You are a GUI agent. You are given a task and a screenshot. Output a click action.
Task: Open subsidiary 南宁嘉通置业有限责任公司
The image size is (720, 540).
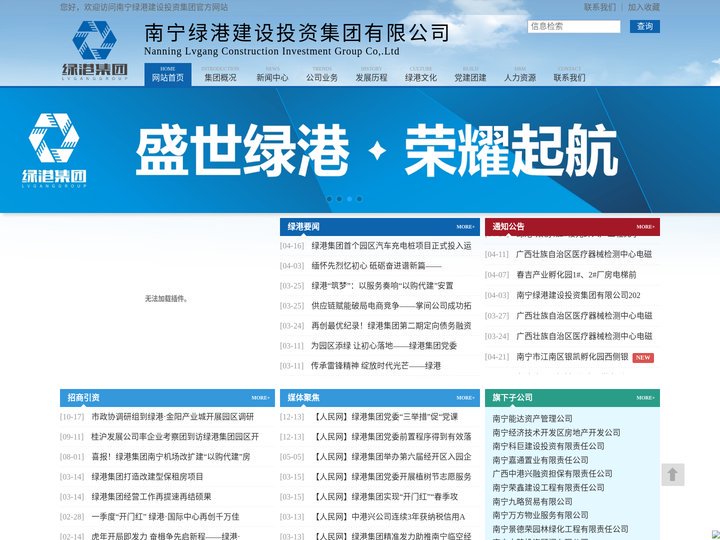[x=540, y=460]
